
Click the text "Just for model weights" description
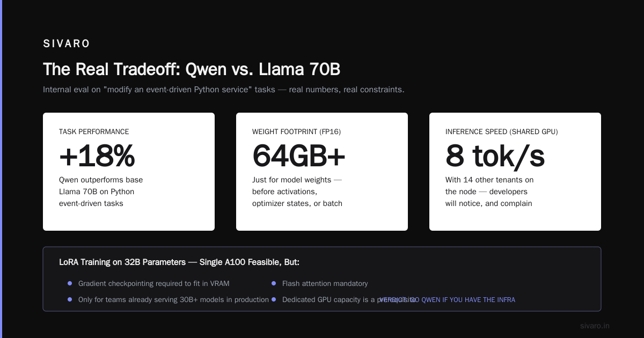pos(297,192)
